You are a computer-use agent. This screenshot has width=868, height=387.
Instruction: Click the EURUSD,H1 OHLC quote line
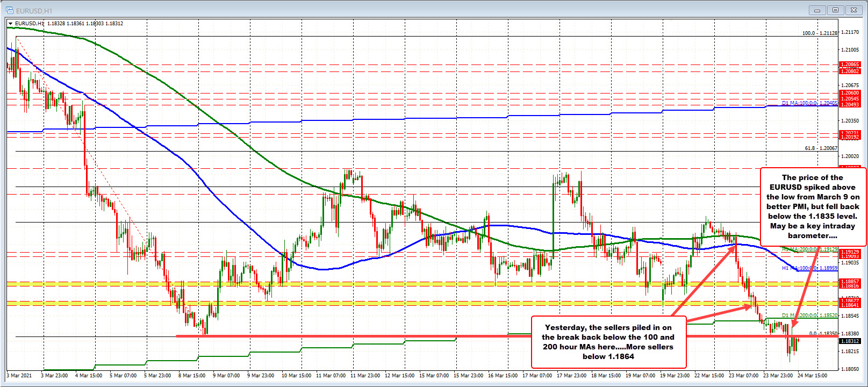click(x=69, y=24)
